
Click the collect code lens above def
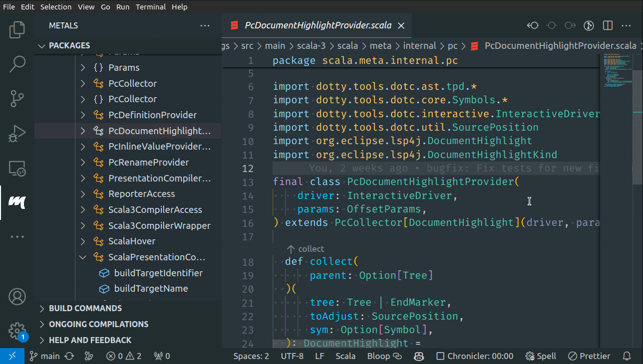click(306, 249)
